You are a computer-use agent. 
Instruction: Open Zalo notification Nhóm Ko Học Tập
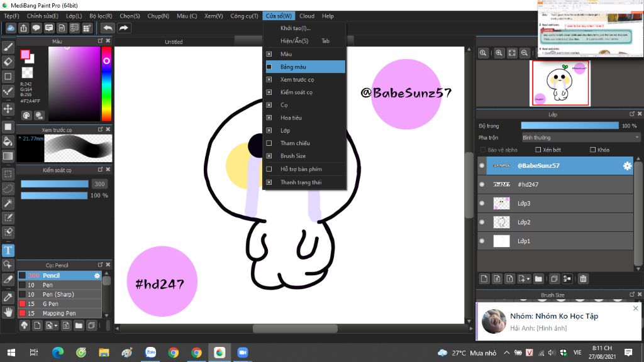coord(558,322)
